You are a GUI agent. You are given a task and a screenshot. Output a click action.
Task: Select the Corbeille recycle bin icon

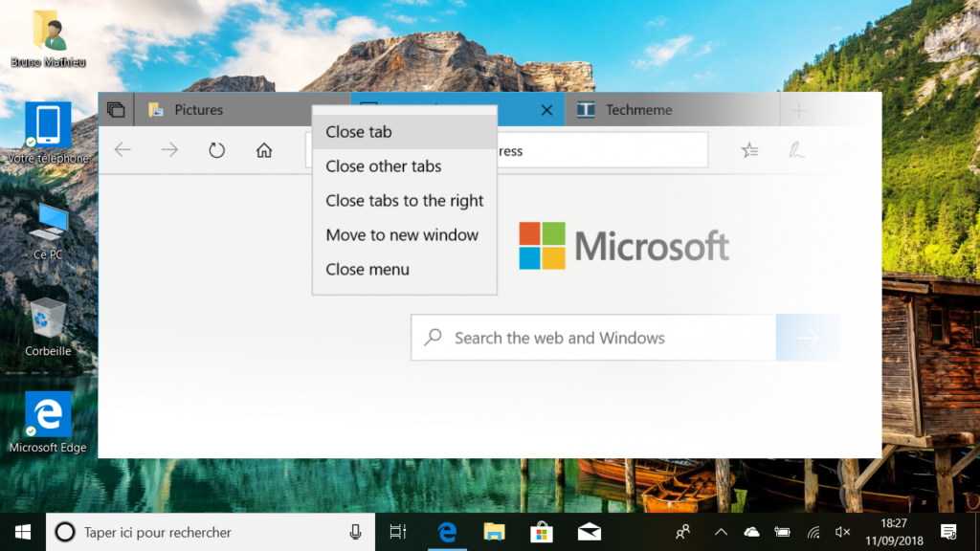[48, 327]
